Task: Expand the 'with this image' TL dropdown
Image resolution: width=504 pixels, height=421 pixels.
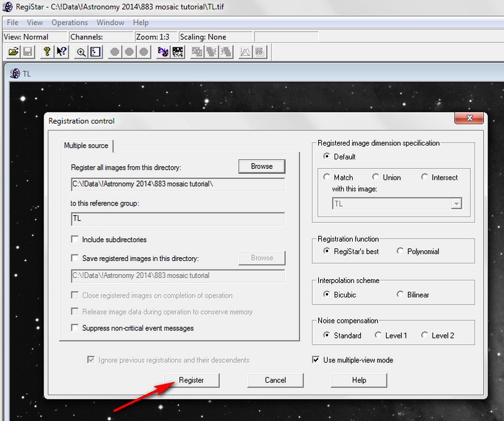Action: 456,204
